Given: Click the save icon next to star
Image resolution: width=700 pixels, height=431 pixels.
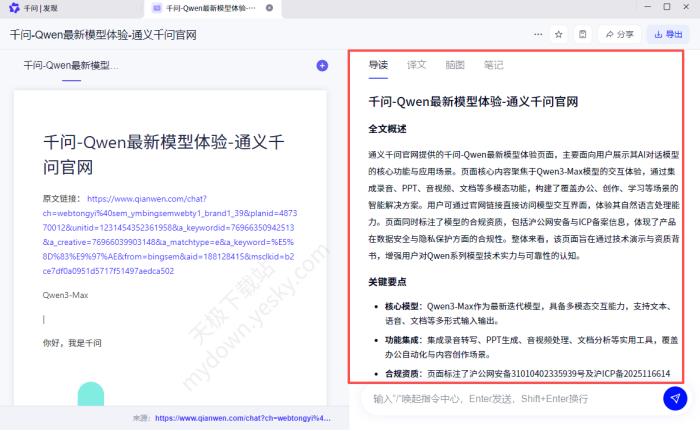Looking at the screenshot, I should (x=583, y=34).
